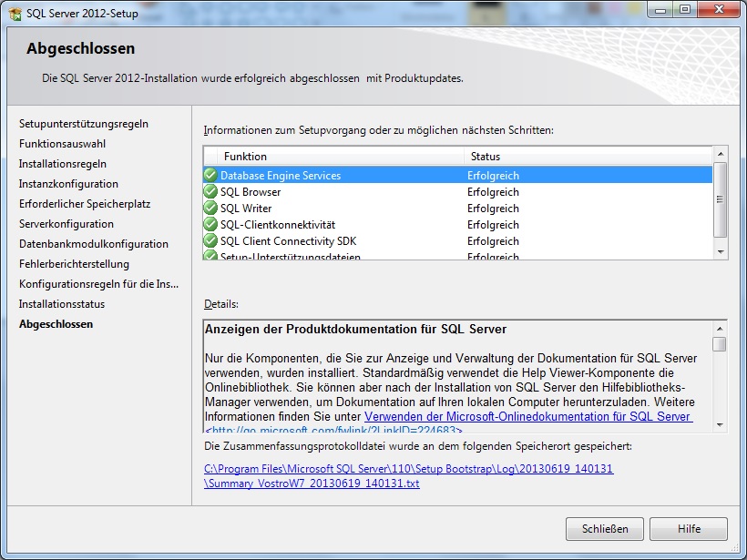Select the Database Engine Services row
The image size is (747, 560).
(458, 175)
